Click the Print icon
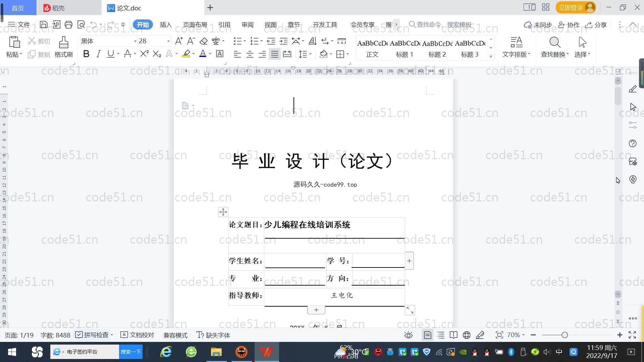Image resolution: width=644 pixels, height=362 pixels. 68,24
